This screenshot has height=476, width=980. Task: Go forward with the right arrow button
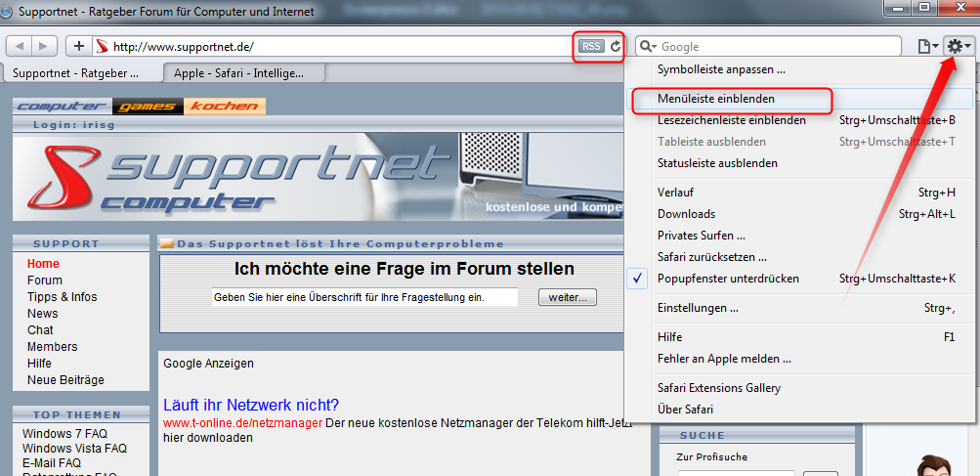click(43, 46)
